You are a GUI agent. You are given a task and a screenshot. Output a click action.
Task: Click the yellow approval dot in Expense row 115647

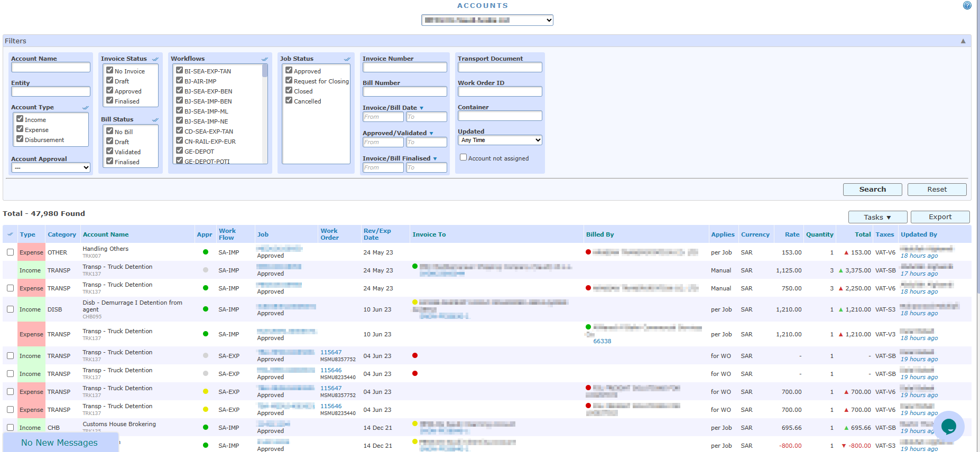[x=206, y=391]
